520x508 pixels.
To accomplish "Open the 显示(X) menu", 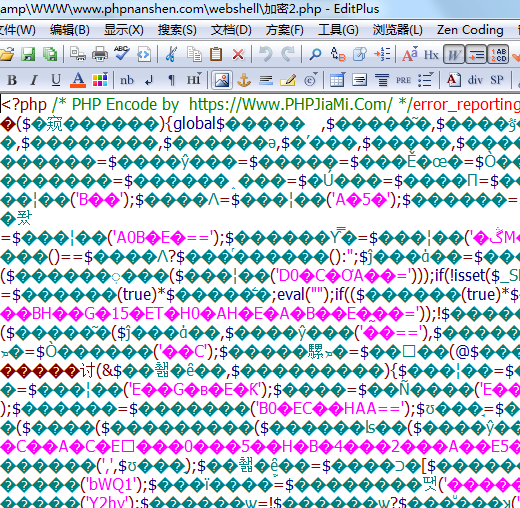I will point(124,30).
